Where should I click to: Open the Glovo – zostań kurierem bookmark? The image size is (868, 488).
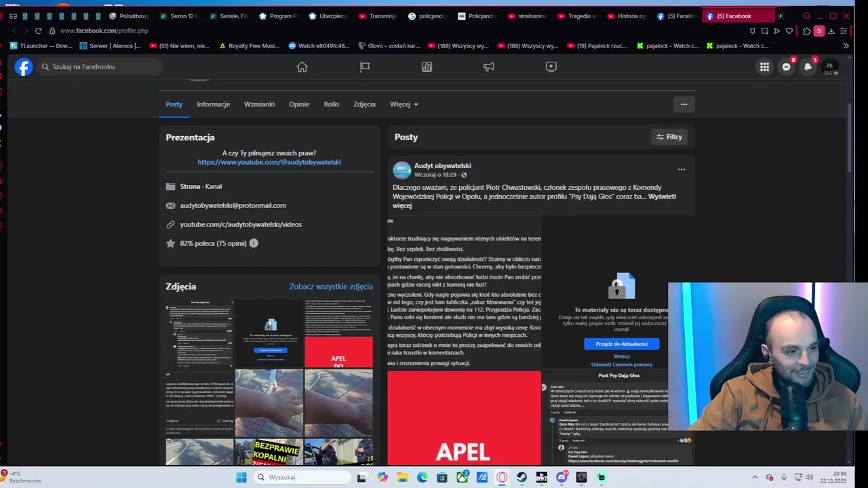[389, 46]
